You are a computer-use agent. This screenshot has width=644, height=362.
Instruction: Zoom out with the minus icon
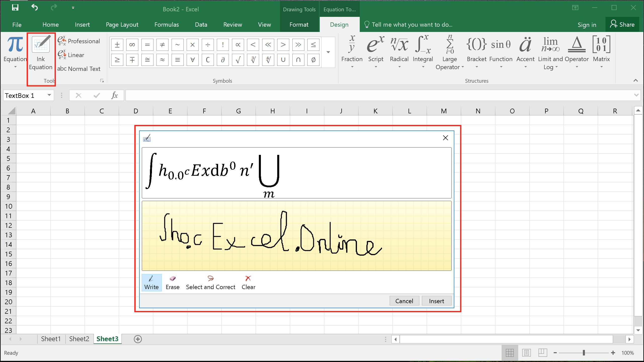pos(555,353)
